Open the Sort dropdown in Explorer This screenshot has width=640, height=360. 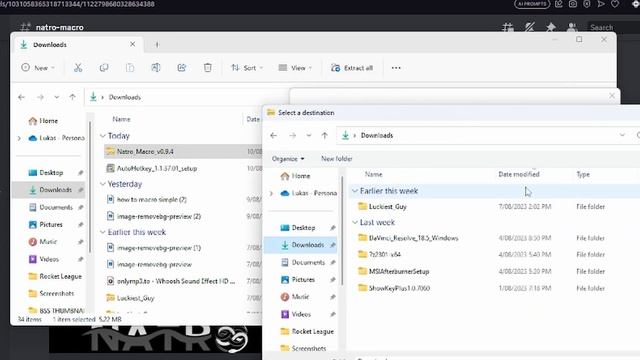(247, 68)
